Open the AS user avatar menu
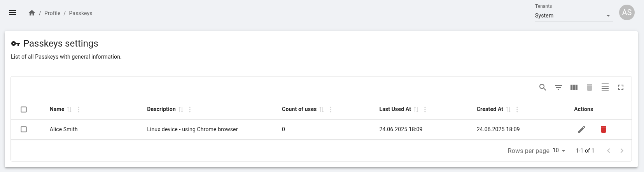 pyautogui.click(x=626, y=12)
